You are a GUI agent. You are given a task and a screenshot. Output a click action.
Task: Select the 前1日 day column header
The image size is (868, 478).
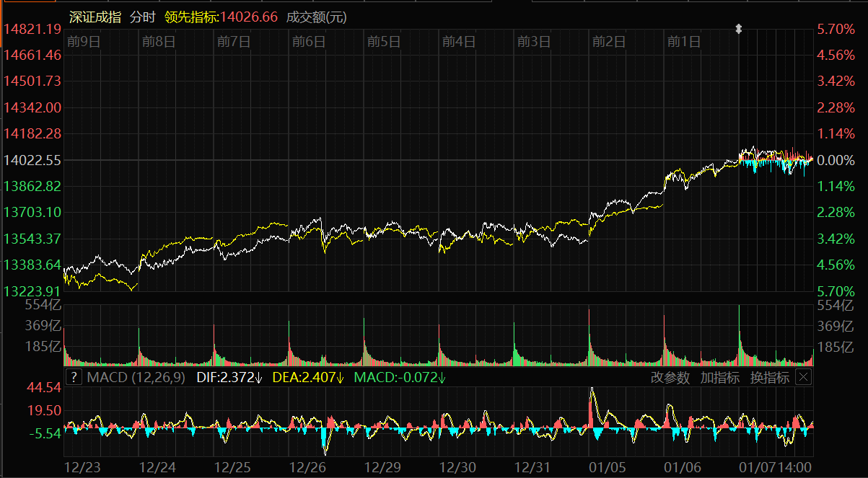pos(683,42)
